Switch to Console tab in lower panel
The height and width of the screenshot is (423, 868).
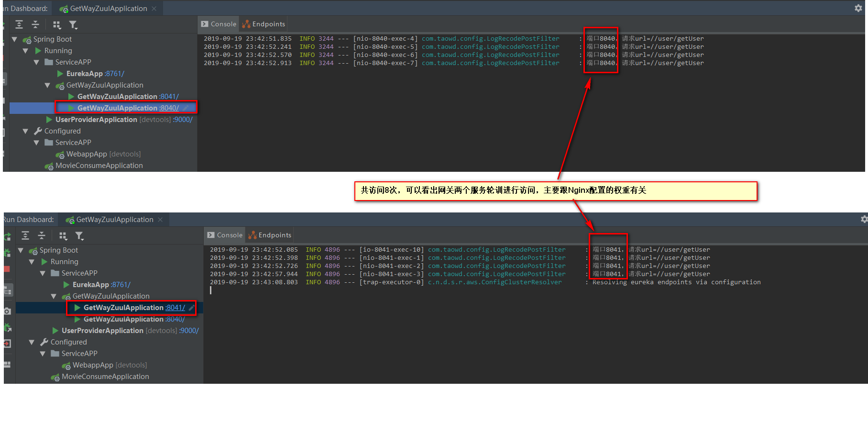[x=225, y=235]
